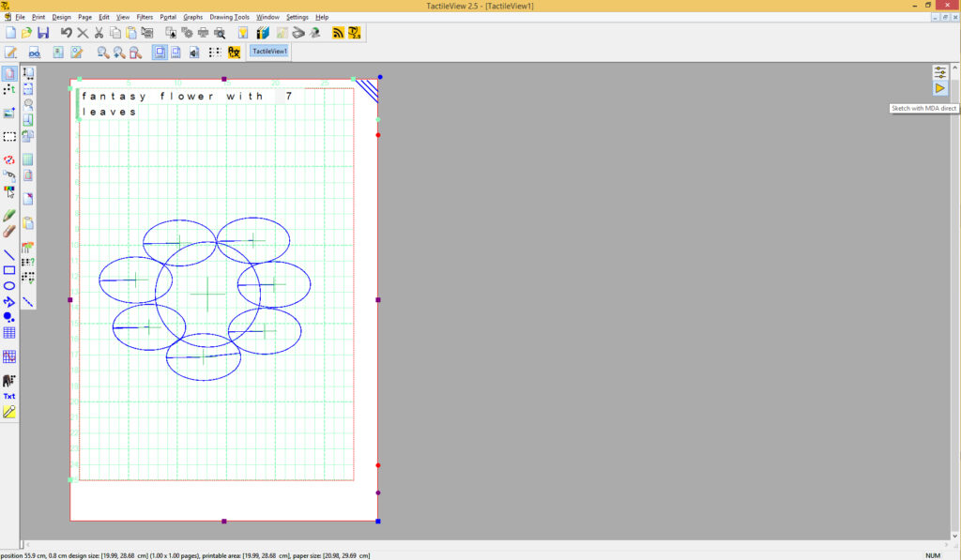Click the dashed line style tool
Image resolution: width=961 pixels, height=560 pixels.
[27, 302]
